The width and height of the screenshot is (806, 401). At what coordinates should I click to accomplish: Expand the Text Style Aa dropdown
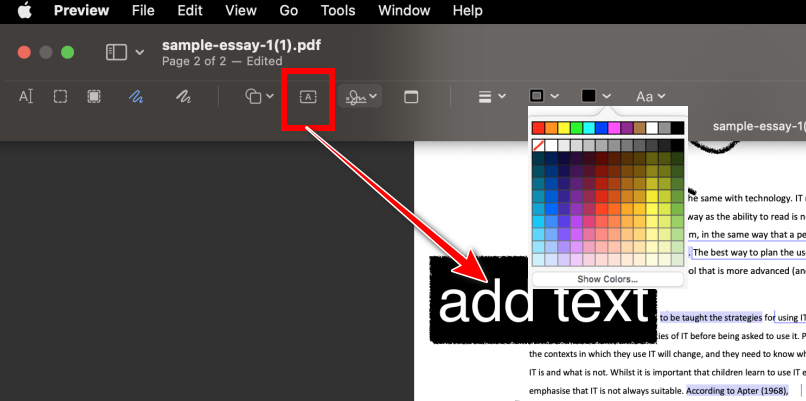click(650, 96)
